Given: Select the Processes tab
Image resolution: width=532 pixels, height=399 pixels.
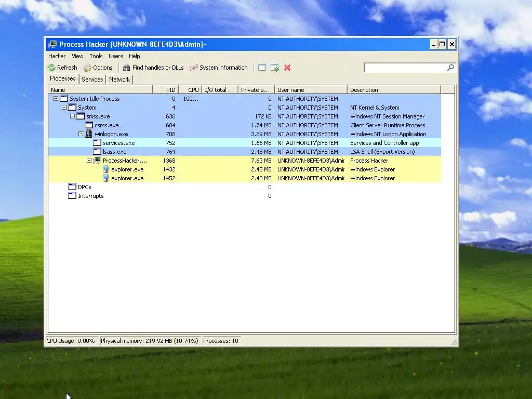Looking at the screenshot, I should tap(63, 79).
